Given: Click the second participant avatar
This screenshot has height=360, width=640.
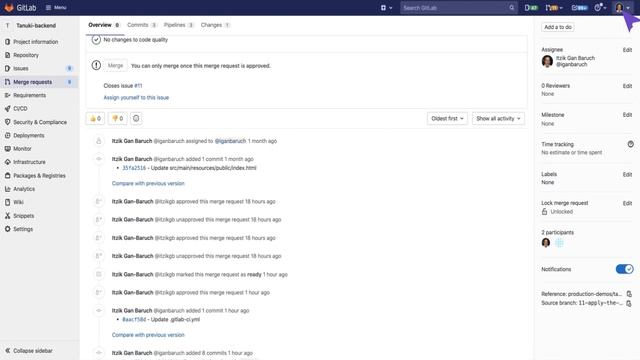Looking at the screenshot, I should click(559, 243).
